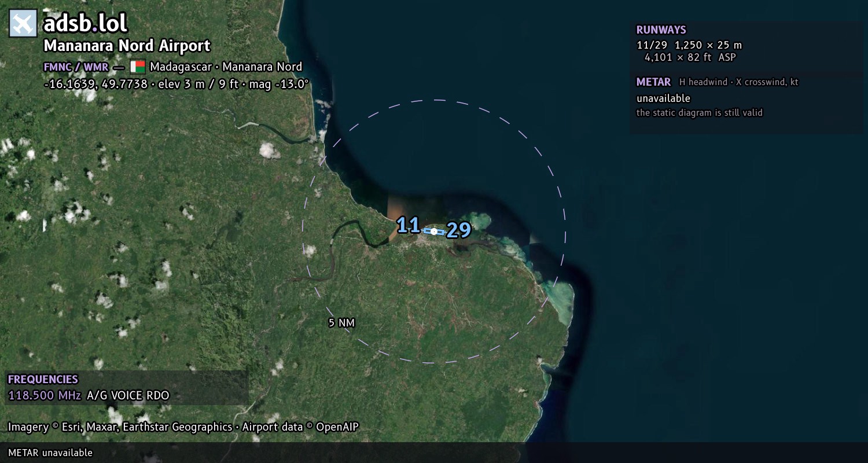Select the FMNC / WMR airport code
Image resolution: width=868 pixels, height=463 pixels.
tap(76, 67)
